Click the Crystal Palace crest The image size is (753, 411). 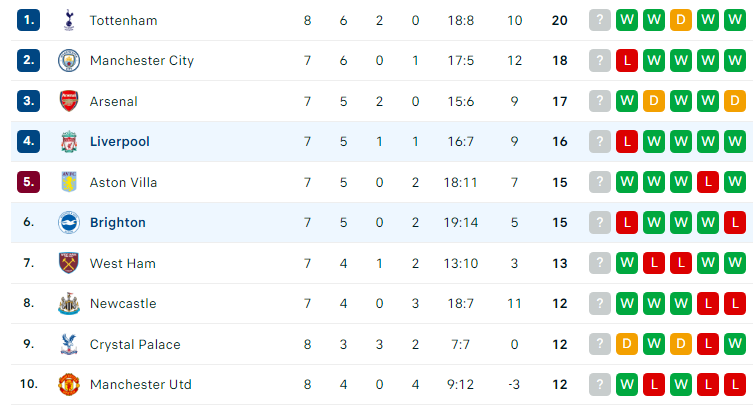(x=69, y=344)
